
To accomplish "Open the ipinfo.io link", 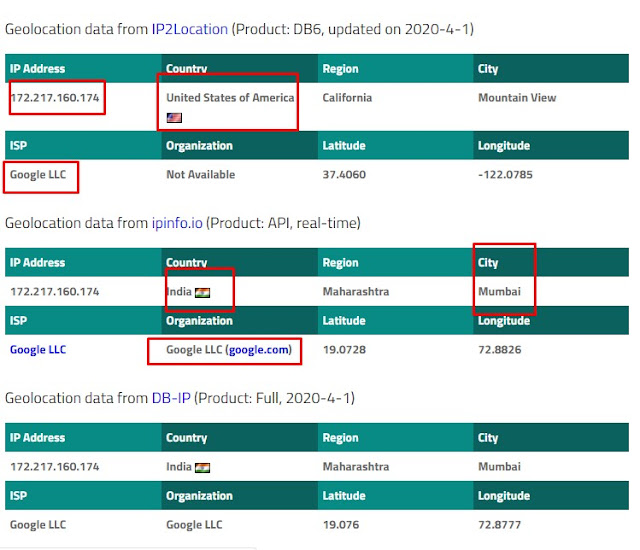I will (177, 223).
